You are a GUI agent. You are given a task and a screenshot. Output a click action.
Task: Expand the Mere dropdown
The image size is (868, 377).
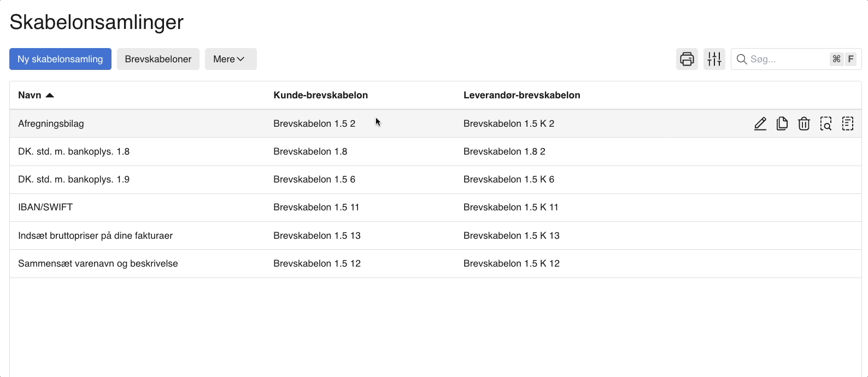pos(230,58)
